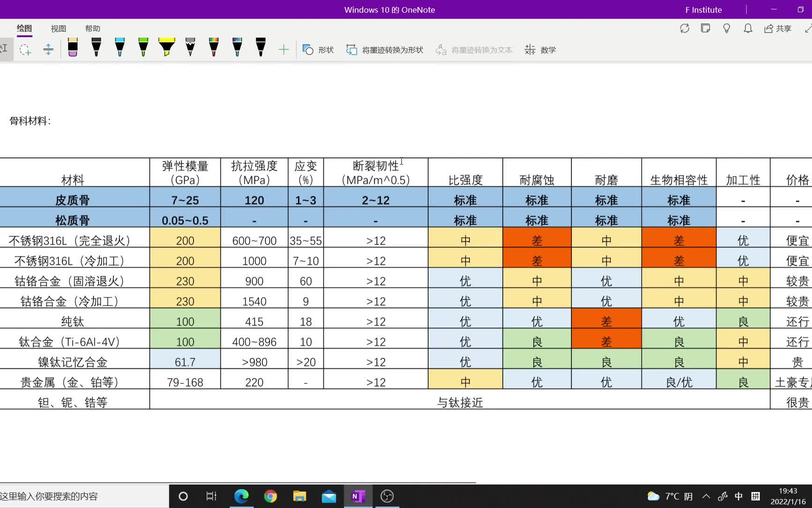Image resolution: width=812 pixels, height=508 pixels.
Task: Click the 镍钛记忆合金 row label
Action: tap(72, 362)
